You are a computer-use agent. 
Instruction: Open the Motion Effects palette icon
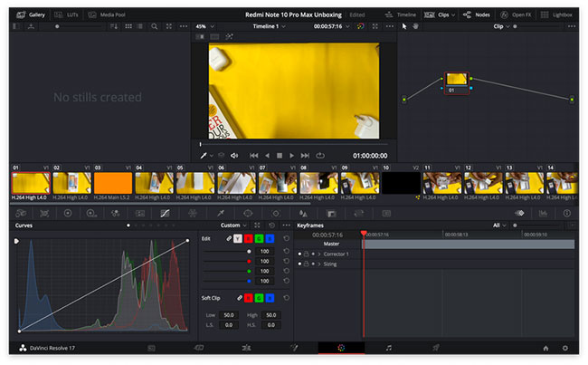click(140, 213)
